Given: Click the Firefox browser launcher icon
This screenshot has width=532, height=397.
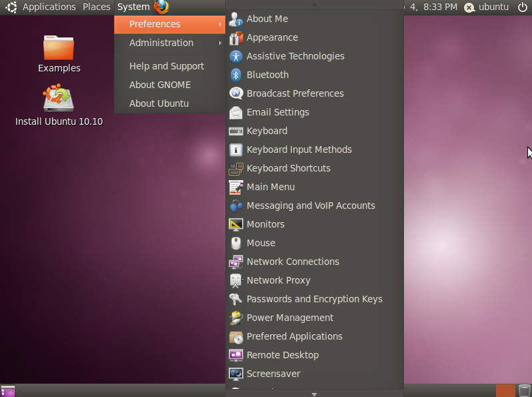Looking at the screenshot, I should tap(161, 7).
